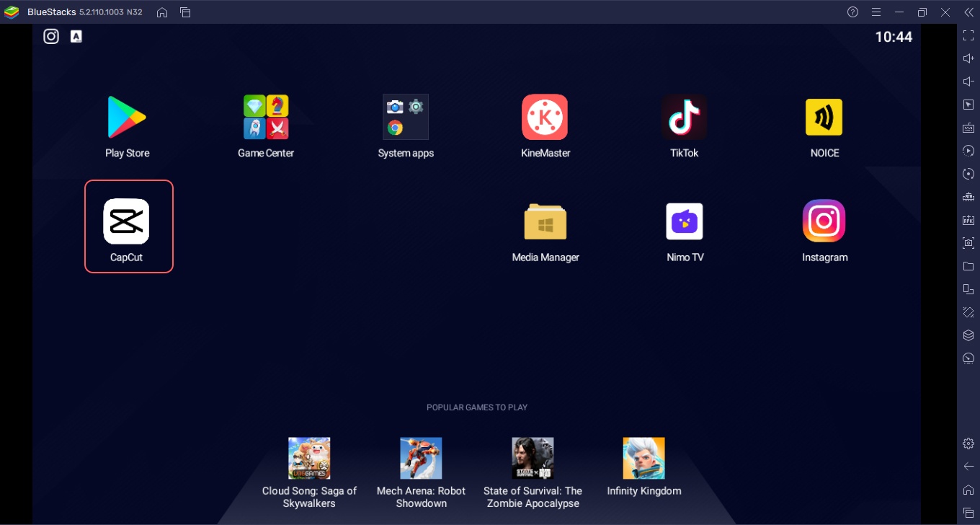Click the Back arrow in the sidebar
Image resolution: width=980 pixels, height=525 pixels.
[968, 467]
